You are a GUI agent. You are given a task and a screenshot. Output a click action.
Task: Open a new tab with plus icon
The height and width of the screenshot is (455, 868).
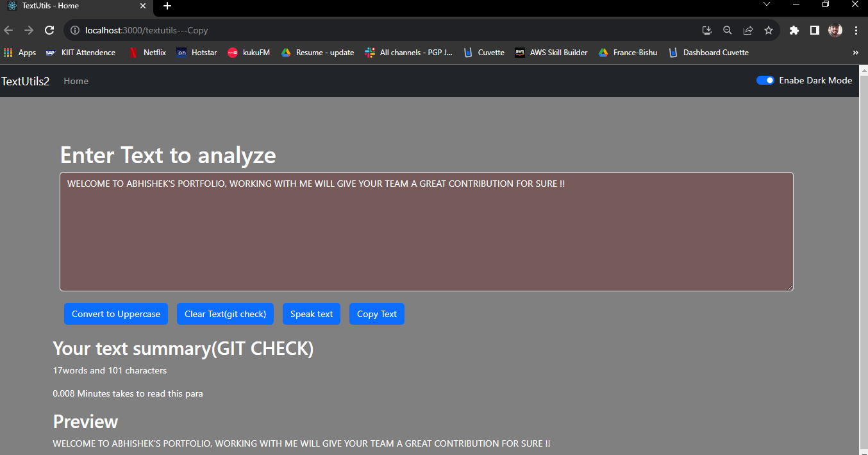(x=167, y=6)
